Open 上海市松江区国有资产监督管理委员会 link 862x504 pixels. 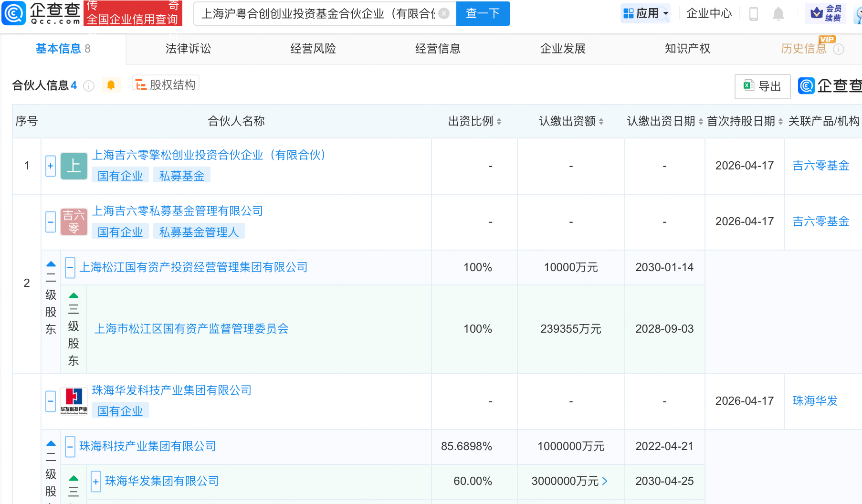[191, 329]
